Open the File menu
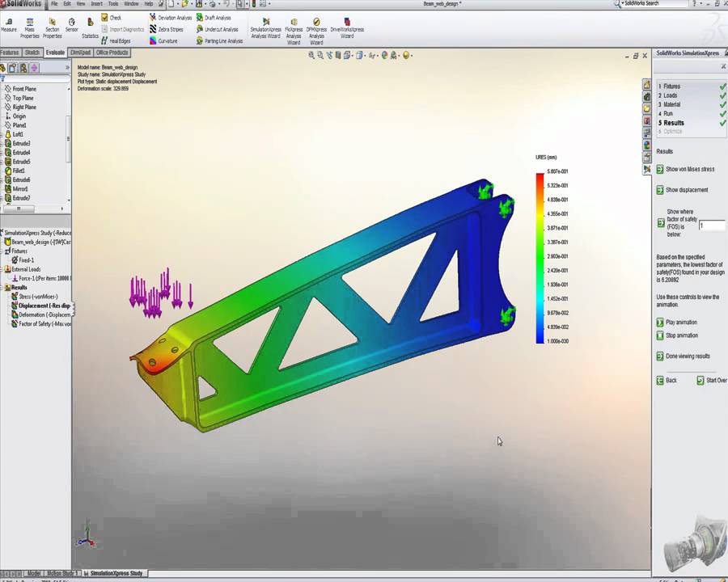Screen dimensions: 728x582 (x=54, y=4)
